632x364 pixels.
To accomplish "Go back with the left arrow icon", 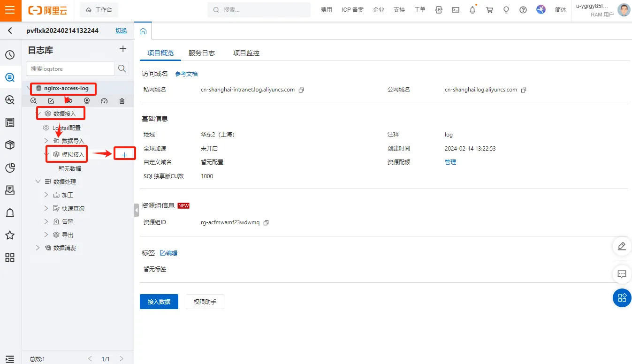I will [x=10, y=30].
